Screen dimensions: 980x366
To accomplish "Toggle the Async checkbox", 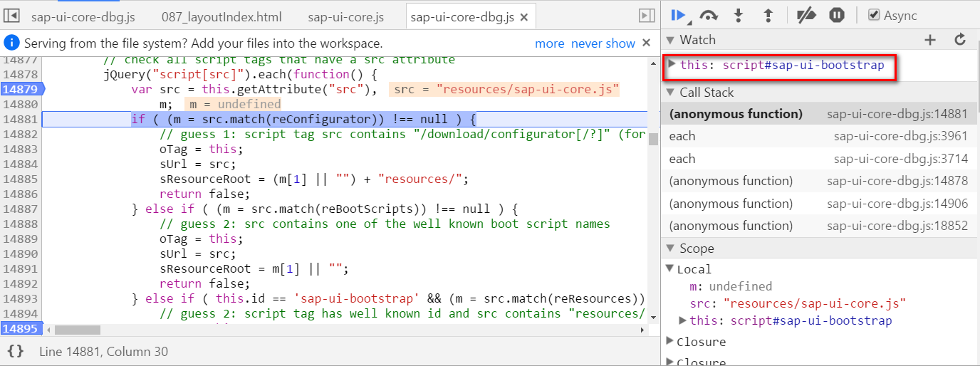I will coord(874,15).
